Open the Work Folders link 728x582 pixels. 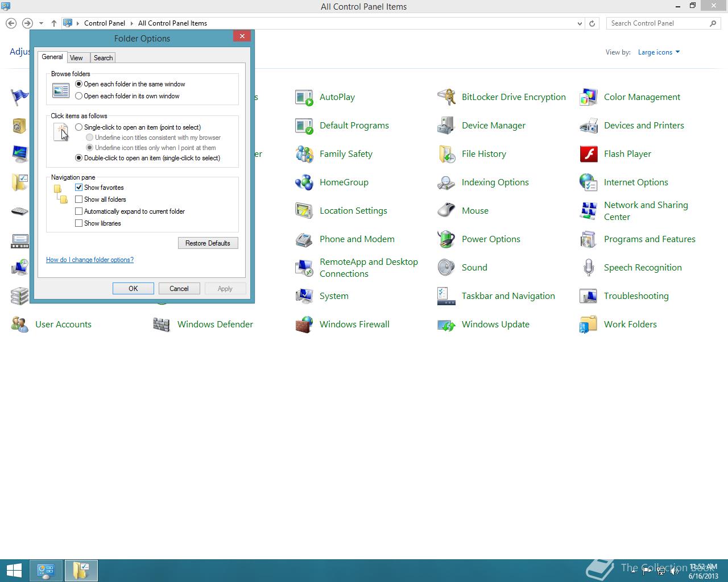[630, 325]
